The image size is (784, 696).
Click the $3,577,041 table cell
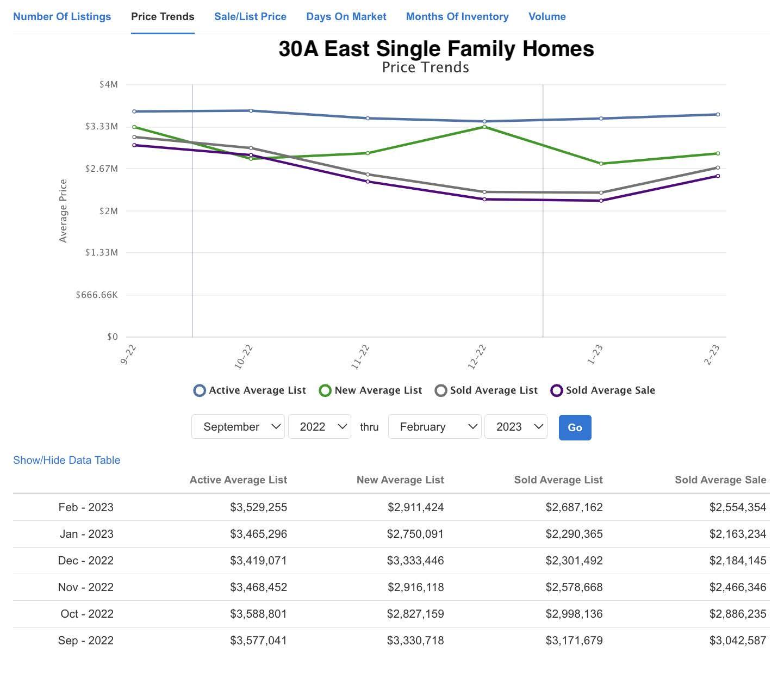pyautogui.click(x=258, y=641)
